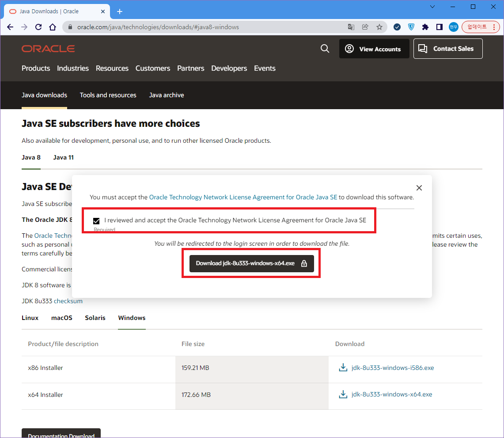This screenshot has width=504, height=438.
Task: Select the macOS tab
Action: [62, 318]
